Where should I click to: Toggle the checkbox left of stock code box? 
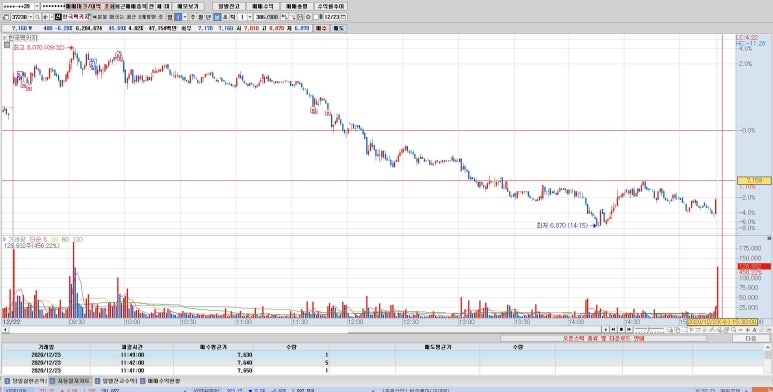click(5, 17)
